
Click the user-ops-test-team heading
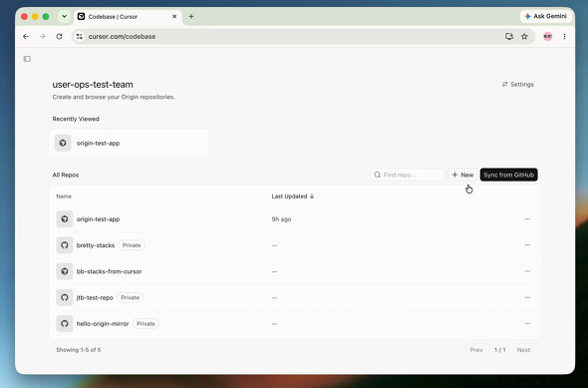93,85
